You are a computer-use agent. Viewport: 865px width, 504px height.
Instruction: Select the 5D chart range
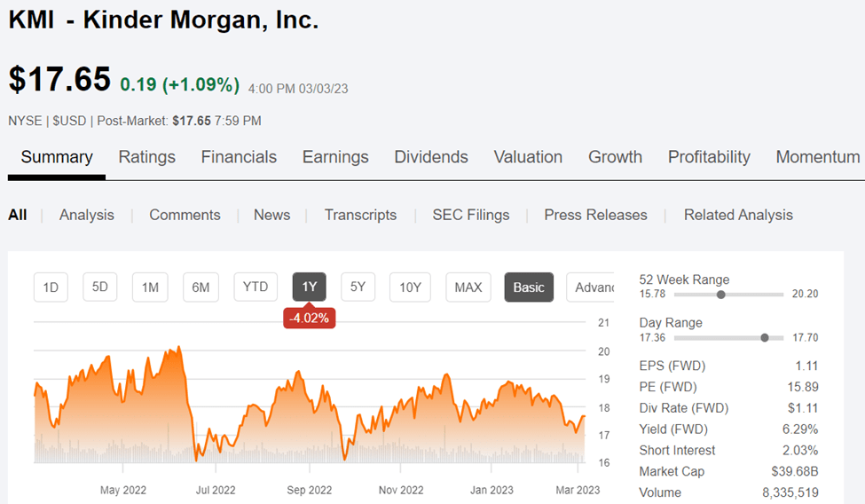point(100,287)
